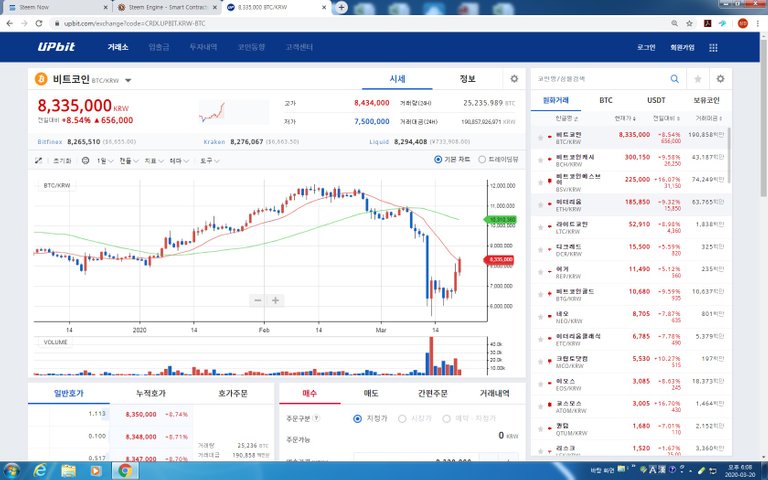Select the 트레이딩뷰 radio option

click(x=481, y=159)
